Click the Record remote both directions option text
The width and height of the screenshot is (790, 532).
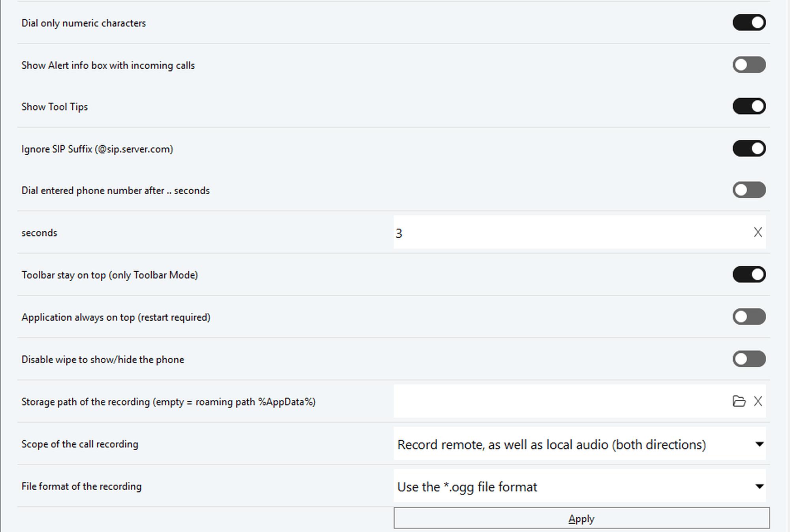[551, 445]
